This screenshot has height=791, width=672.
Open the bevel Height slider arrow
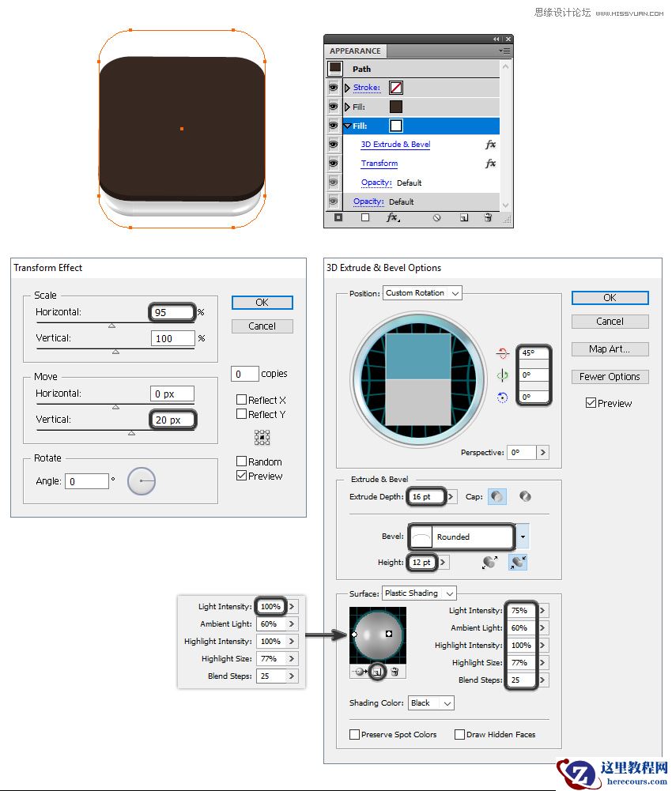443,562
